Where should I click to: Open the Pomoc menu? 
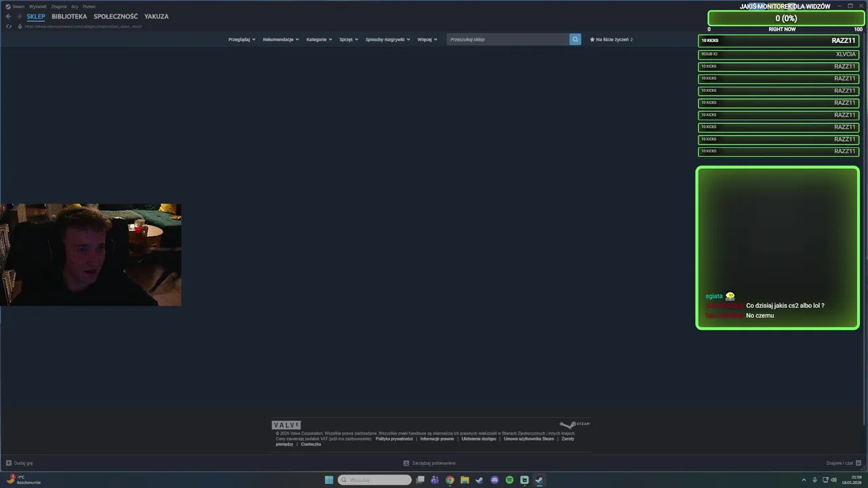(x=90, y=6)
